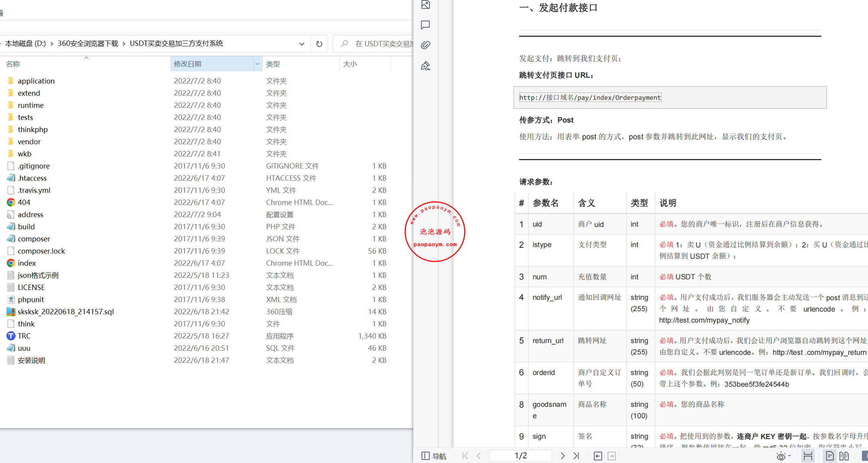Expand the address bar history dropdown
This screenshot has height=463, width=868.
[302, 43]
